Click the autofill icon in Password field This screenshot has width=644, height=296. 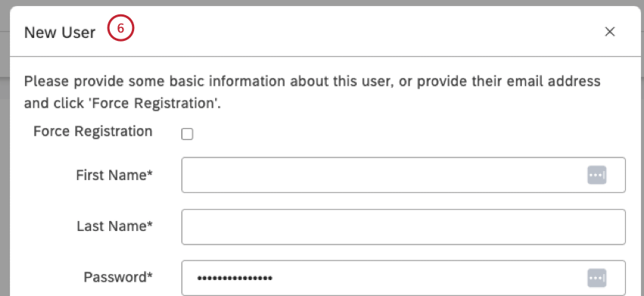pos(597,278)
